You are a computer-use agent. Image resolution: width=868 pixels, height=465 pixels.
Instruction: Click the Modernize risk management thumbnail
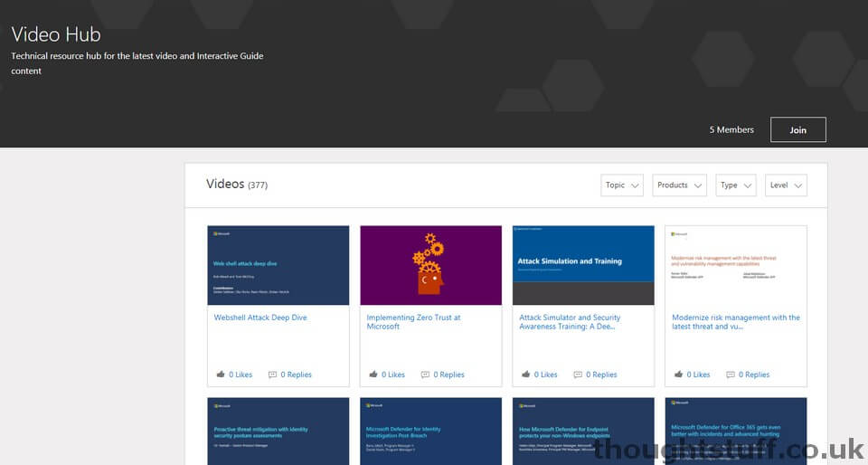[x=736, y=265]
